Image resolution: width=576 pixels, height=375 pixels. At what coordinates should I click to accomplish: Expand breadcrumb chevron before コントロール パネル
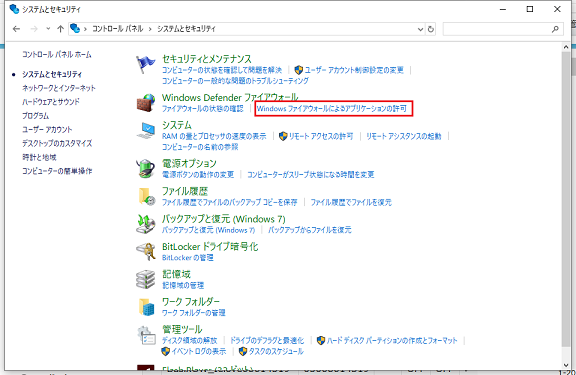pos(85,29)
